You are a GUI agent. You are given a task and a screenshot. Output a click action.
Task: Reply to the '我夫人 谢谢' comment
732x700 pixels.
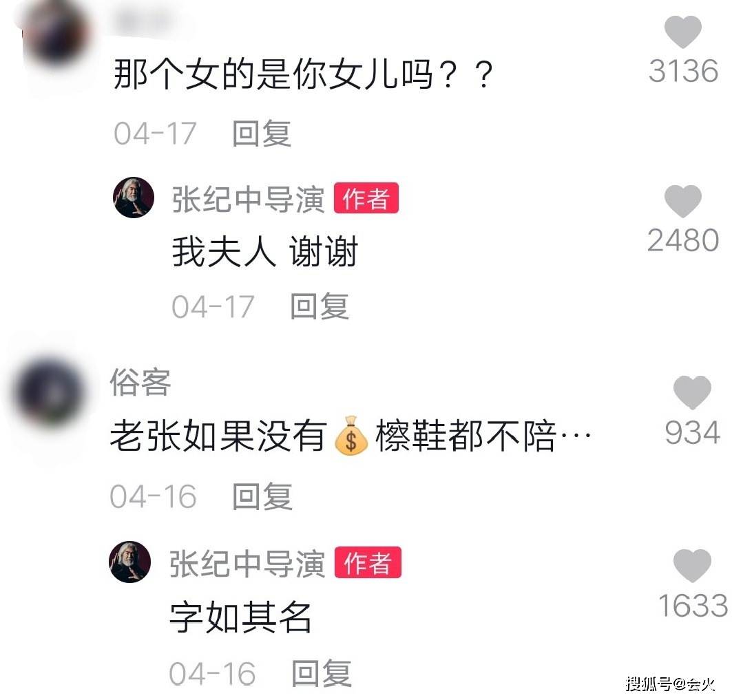tap(320, 306)
